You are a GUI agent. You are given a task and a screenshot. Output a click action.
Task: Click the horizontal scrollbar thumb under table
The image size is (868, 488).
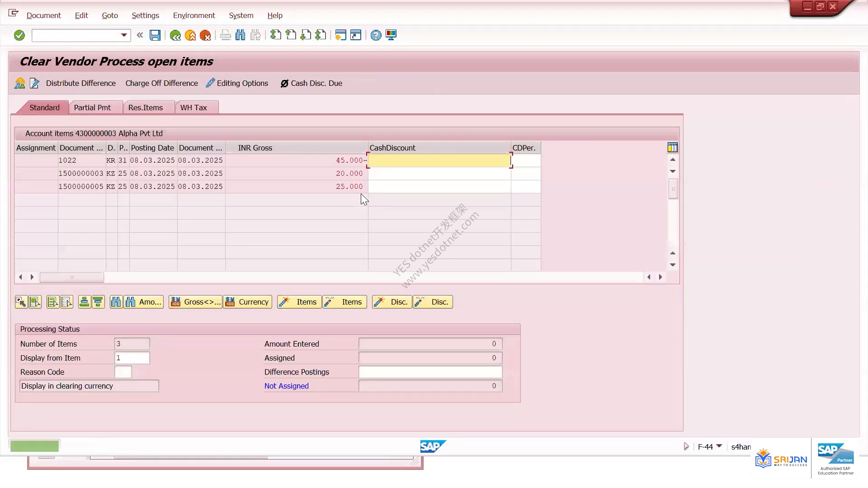(x=72, y=277)
